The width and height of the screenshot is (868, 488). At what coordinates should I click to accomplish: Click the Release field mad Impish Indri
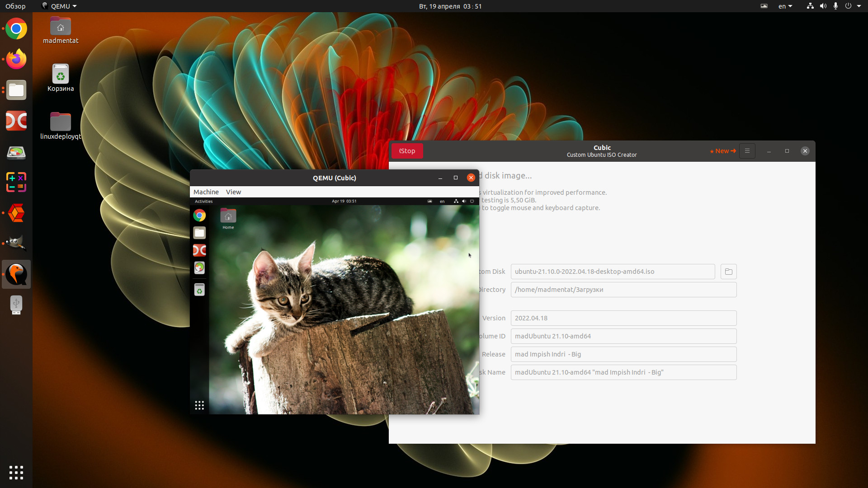pyautogui.click(x=623, y=354)
